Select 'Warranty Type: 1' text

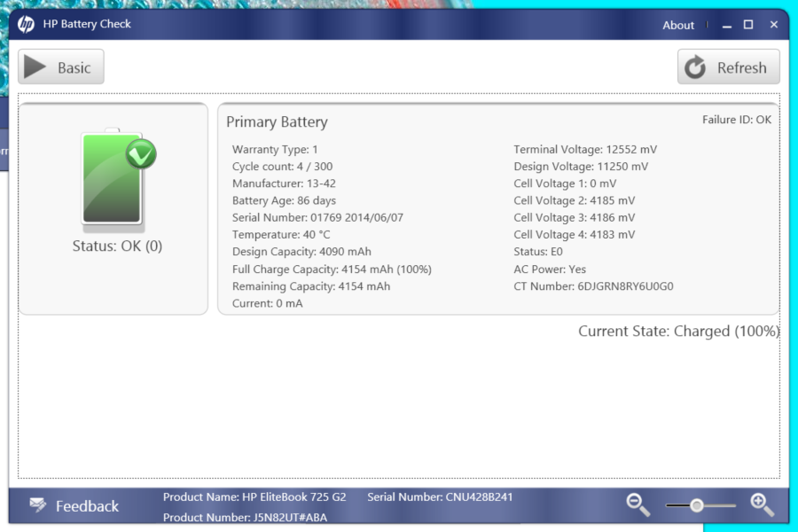[275, 150]
